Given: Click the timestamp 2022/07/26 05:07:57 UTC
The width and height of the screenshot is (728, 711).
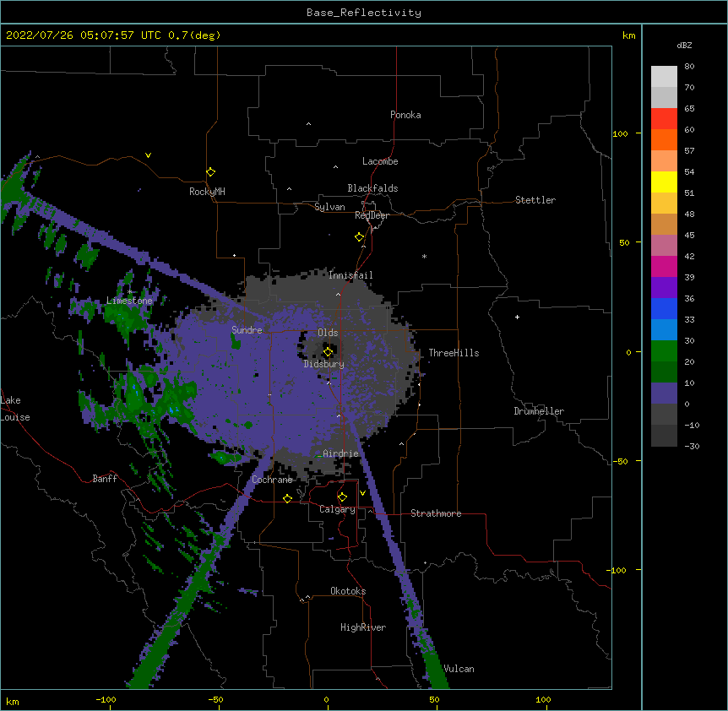Looking at the screenshot, I should (x=84, y=35).
